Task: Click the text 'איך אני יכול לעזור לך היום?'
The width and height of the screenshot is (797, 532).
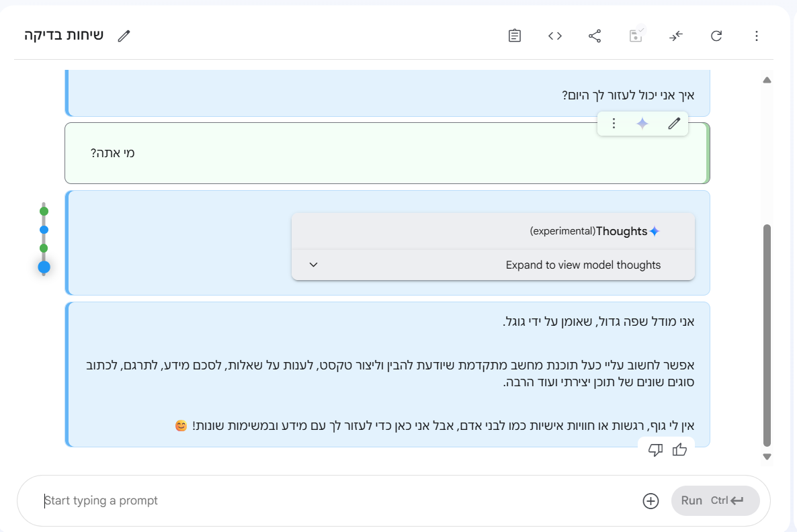Action: pyautogui.click(x=628, y=95)
